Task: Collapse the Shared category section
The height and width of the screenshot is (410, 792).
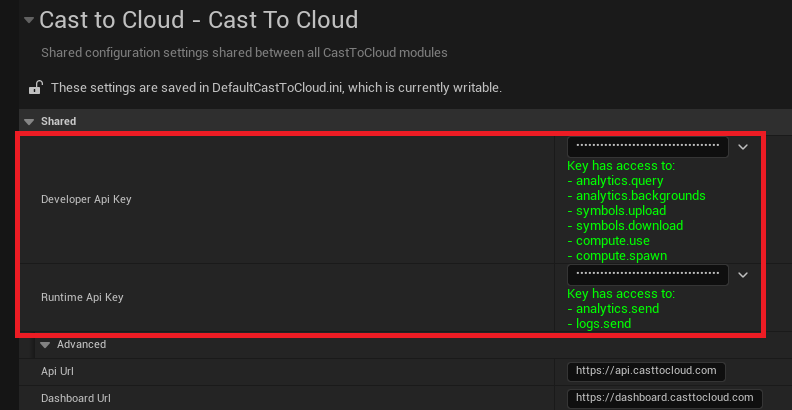Action: (x=28, y=121)
